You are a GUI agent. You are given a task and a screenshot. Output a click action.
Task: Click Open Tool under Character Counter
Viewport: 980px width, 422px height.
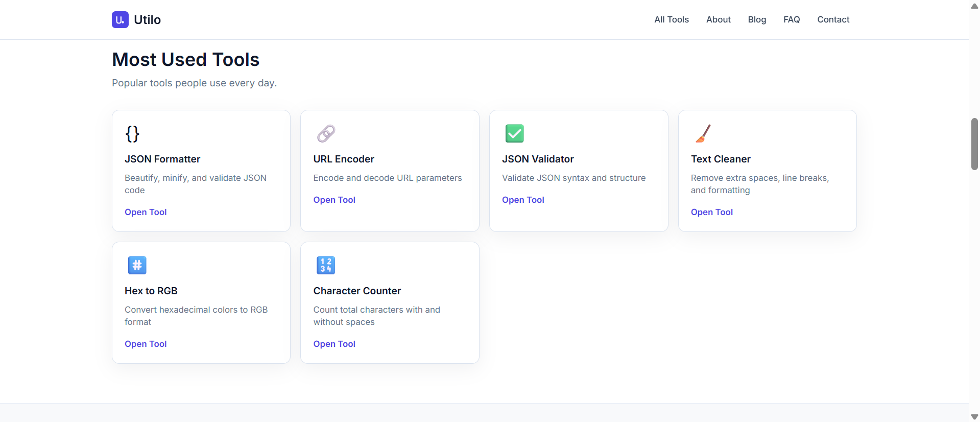(x=334, y=344)
